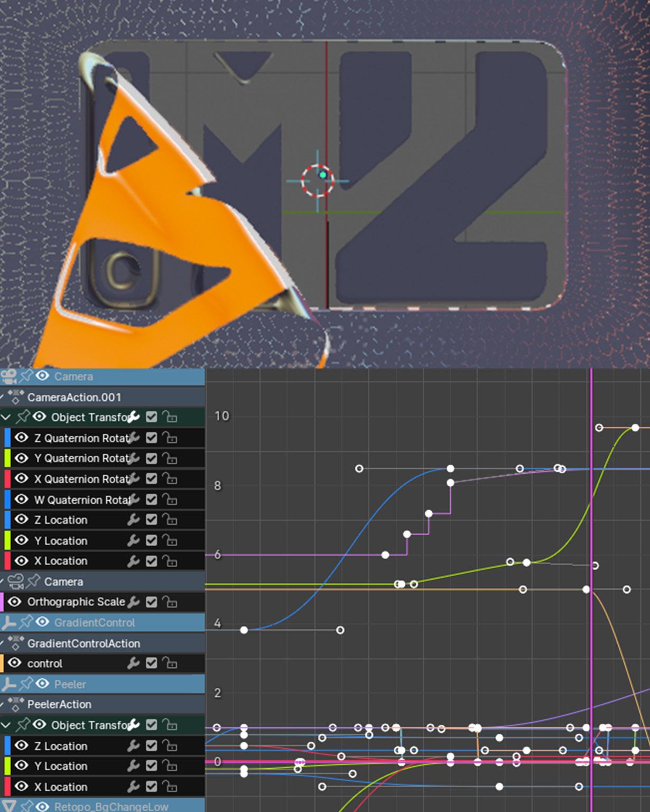This screenshot has height=812, width=650.
Task: Click the pin icon in the top Camera header row
Action: coord(26,376)
